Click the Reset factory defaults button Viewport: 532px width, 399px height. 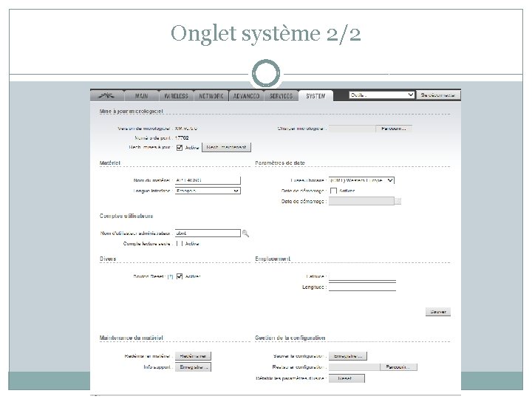(x=347, y=378)
